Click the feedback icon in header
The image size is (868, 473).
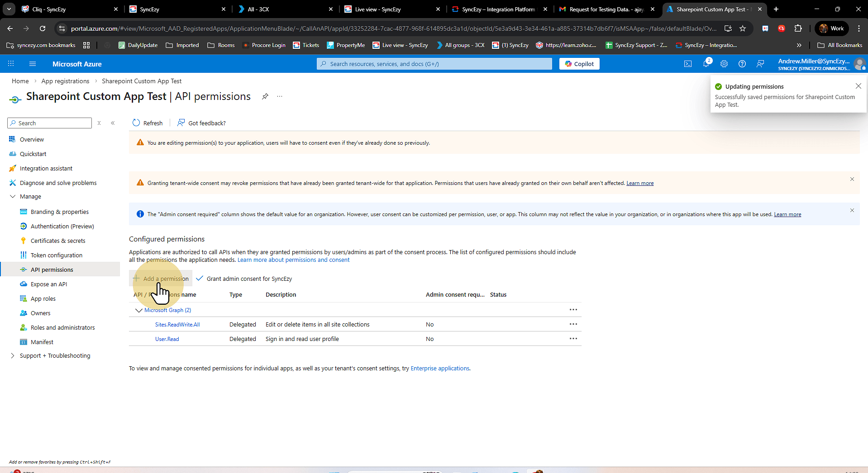760,64
